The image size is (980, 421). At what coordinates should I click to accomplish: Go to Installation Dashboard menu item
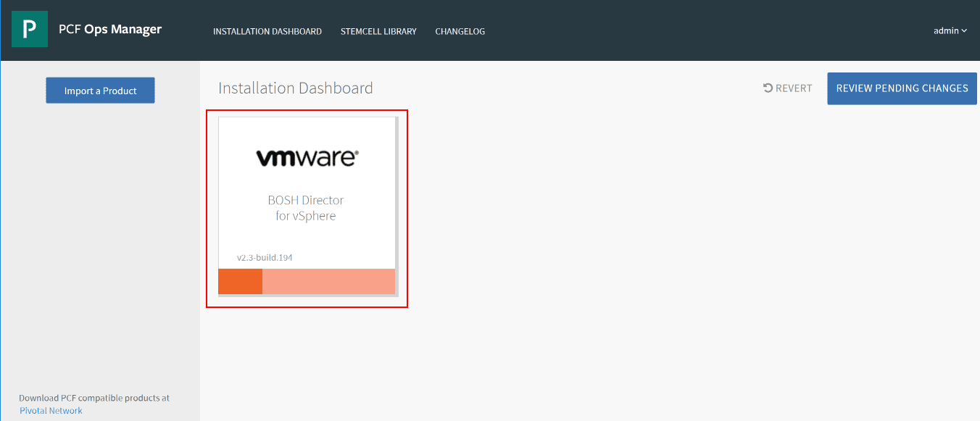tap(267, 31)
